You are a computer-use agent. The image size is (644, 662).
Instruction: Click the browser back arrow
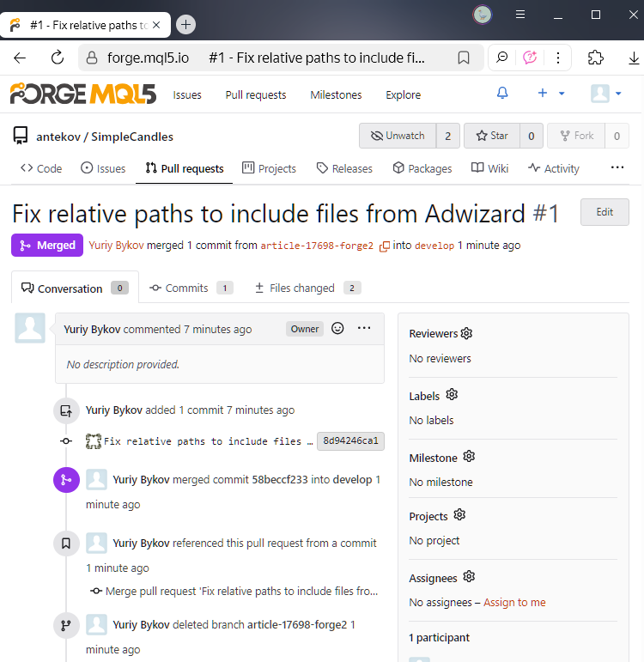[20, 58]
